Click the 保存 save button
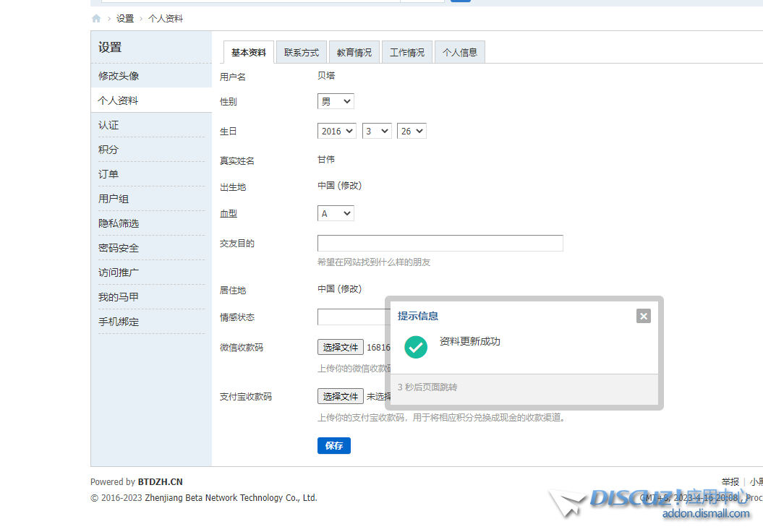Image resolution: width=763 pixels, height=532 pixels. point(333,445)
